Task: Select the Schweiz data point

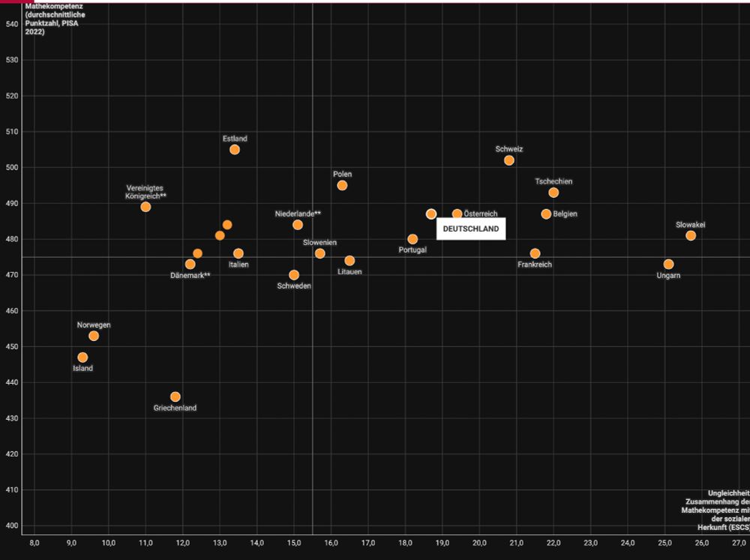Action: (509, 160)
